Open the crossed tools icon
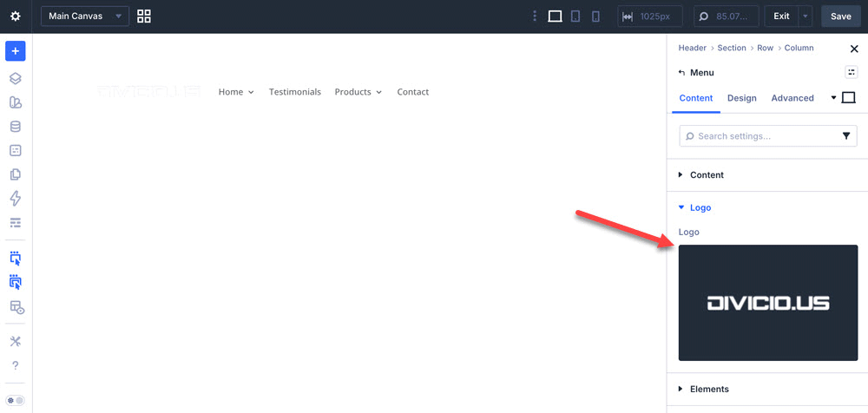Viewport: 868px width, 413px height. click(16, 342)
